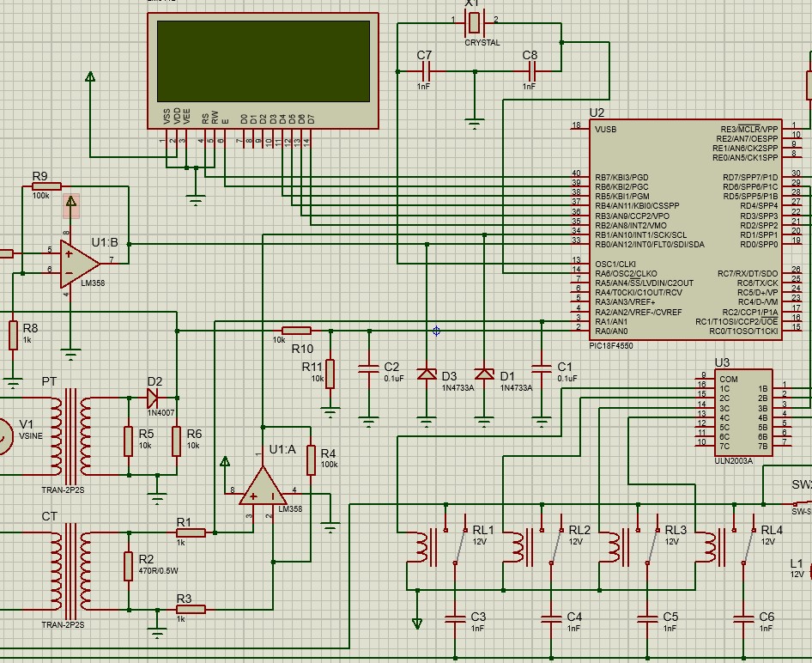Click the blue origin marker on wire
This screenshot has width=812, height=663.
click(x=436, y=331)
